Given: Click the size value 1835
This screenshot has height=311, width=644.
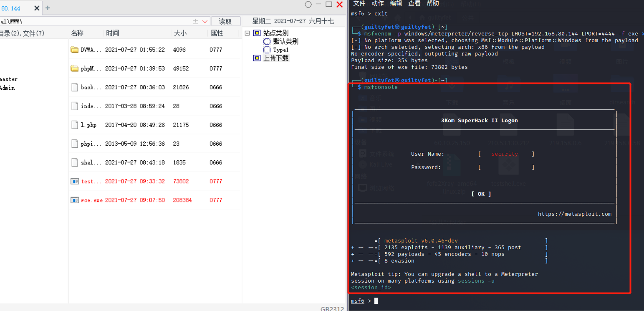Looking at the screenshot, I should pos(179,162).
